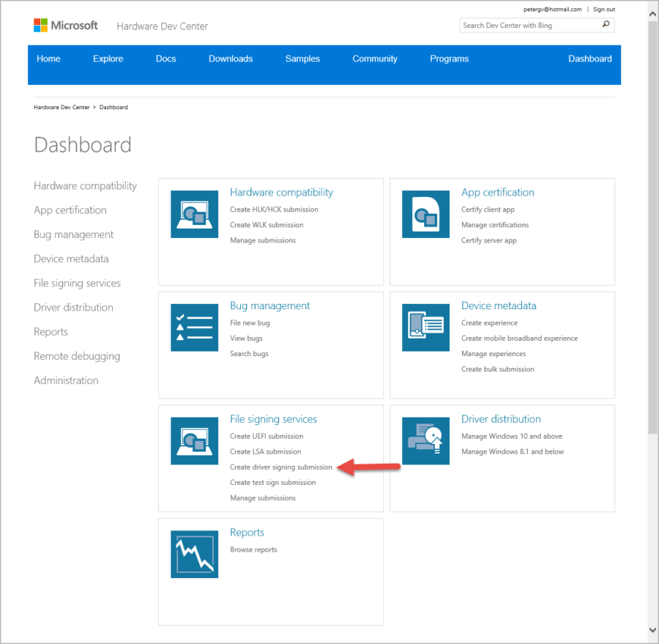Click the Search Dev Center input field
Viewport: 659px width, 644px height.
pos(530,26)
